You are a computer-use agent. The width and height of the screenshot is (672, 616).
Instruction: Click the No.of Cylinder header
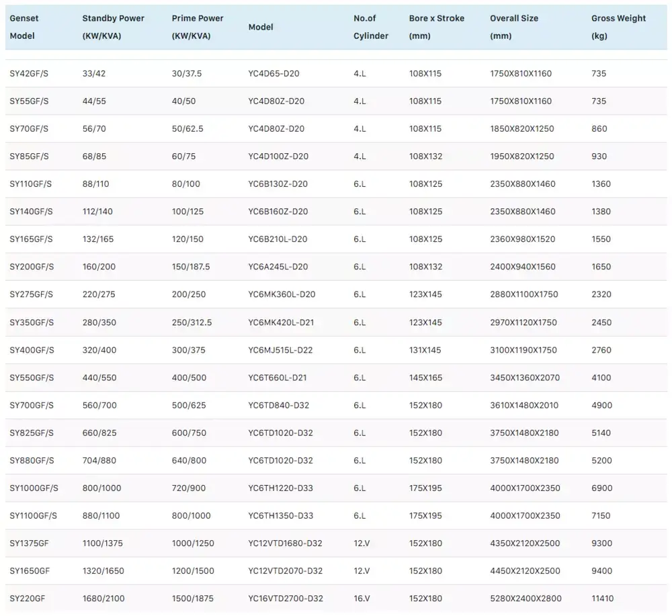[371, 27]
